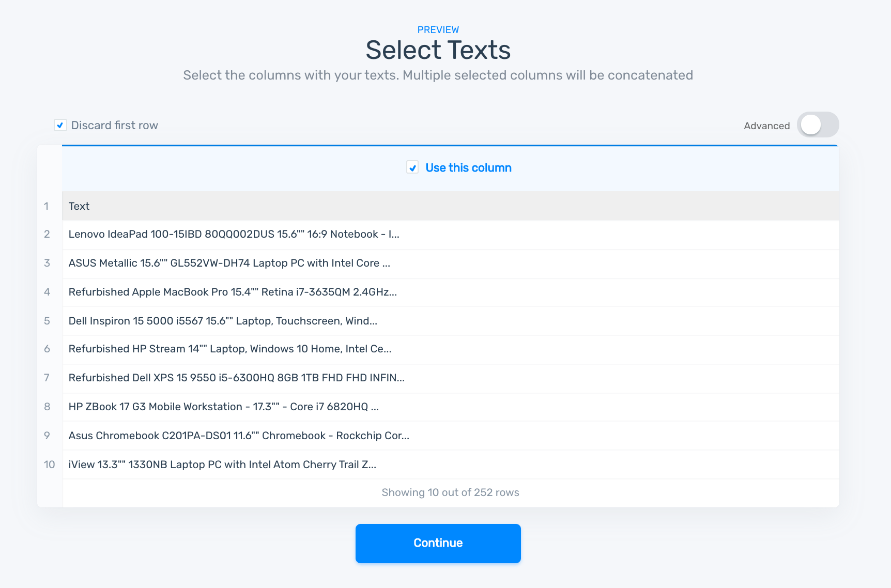The width and height of the screenshot is (891, 588).
Task: Click the PREVIEW step label
Action: (x=438, y=30)
